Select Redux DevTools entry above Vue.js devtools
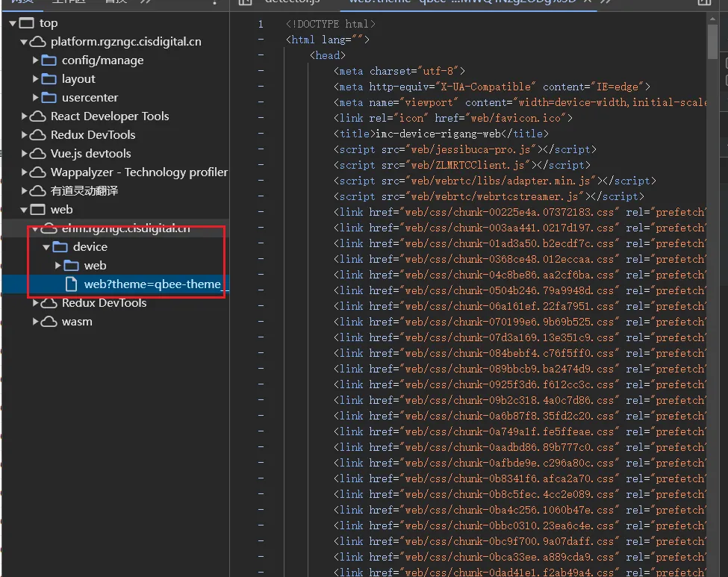 point(93,134)
